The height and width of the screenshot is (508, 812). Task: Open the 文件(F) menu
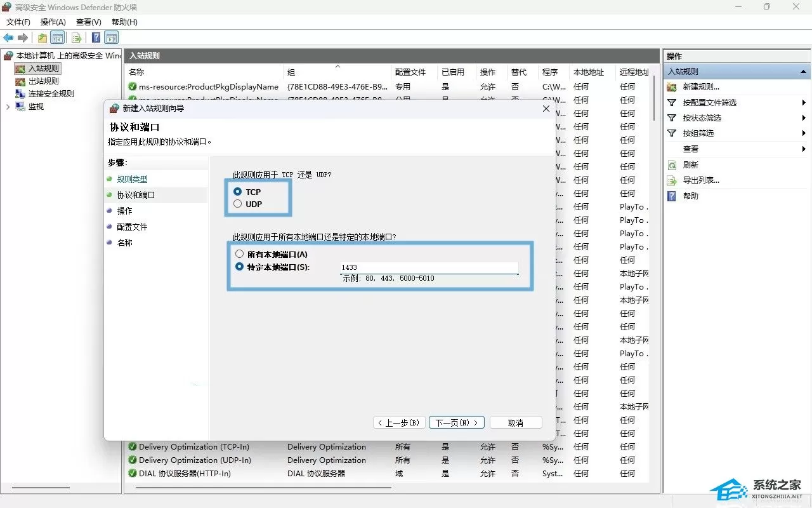[x=18, y=22]
